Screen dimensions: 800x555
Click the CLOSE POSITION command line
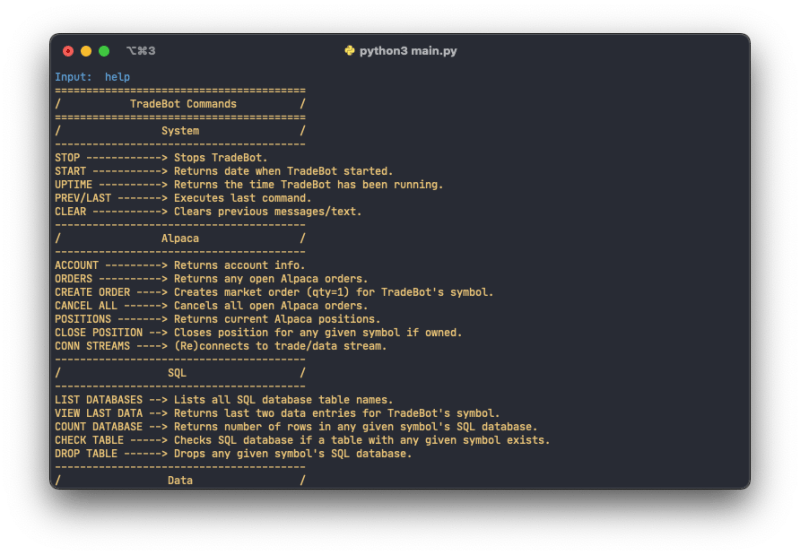click(x=258, y=333)
